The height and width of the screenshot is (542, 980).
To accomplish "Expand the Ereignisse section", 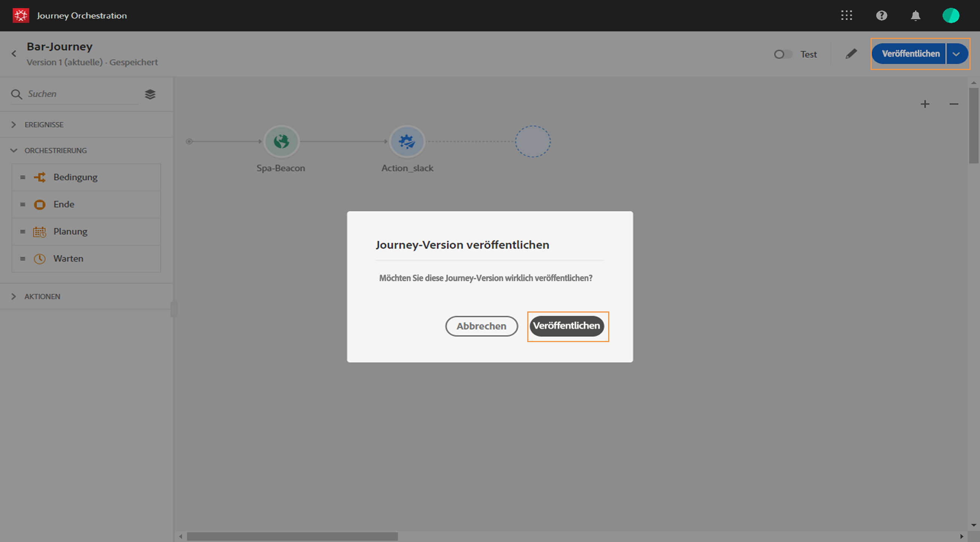I will (44, 125).
